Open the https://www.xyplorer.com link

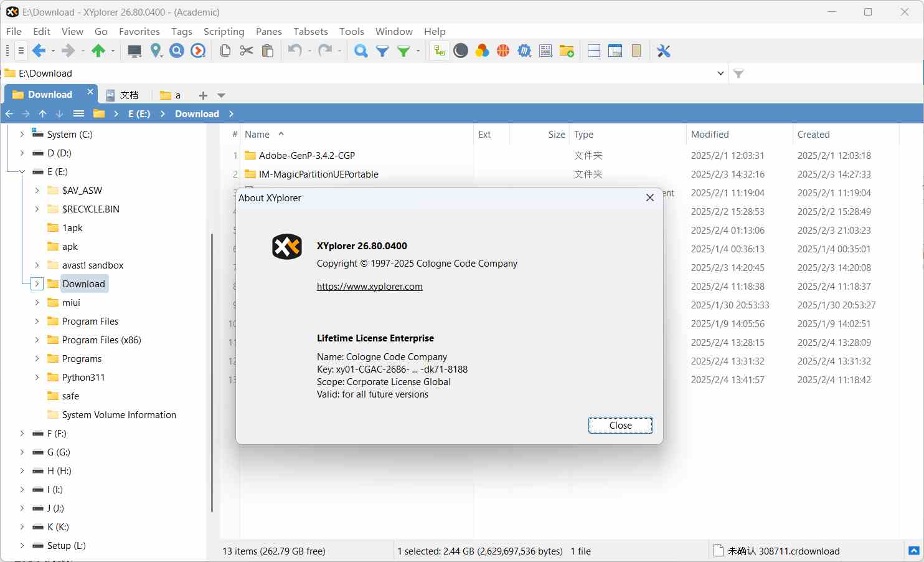[370, 287]
